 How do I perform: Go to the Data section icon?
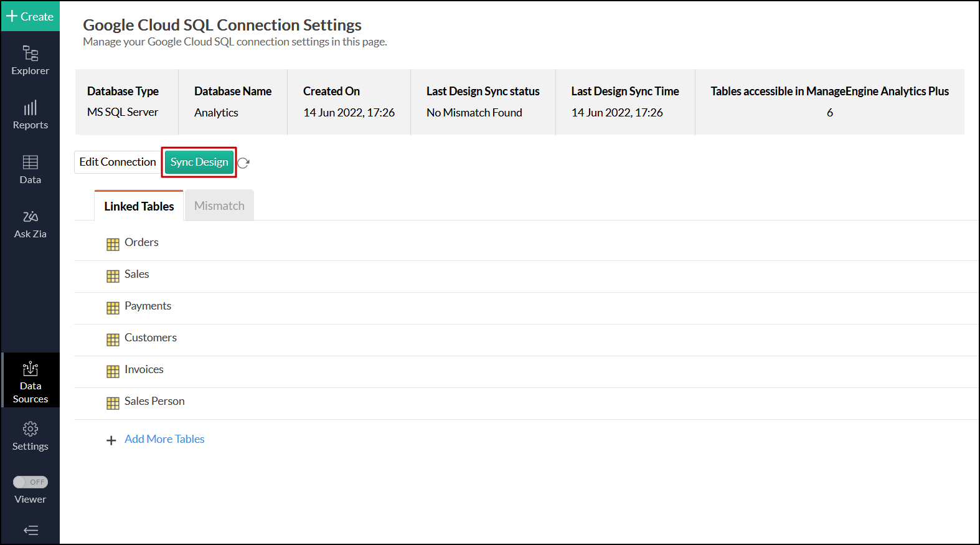pos(30,163)
